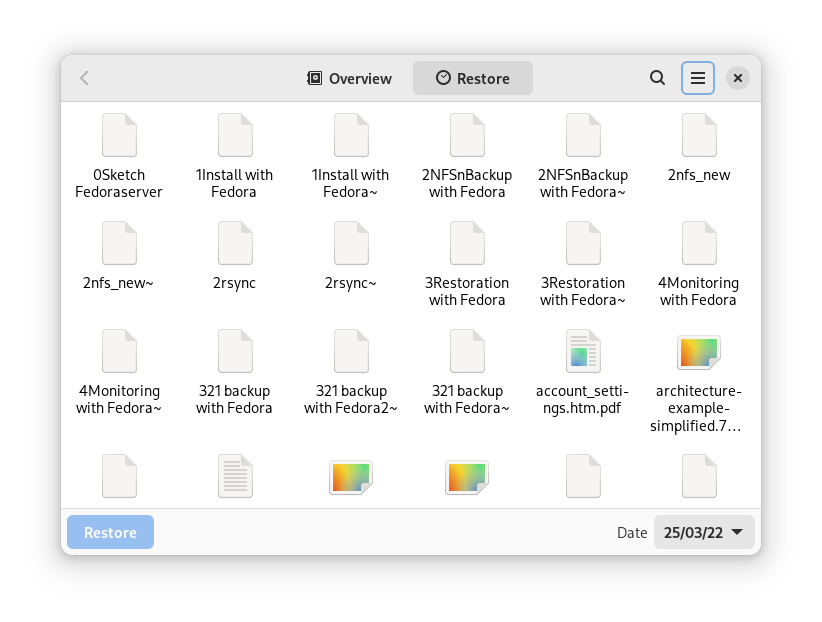This screenshot has width=822, height=622.
Task: Select the colorful image thumbnail in the bottom row
Action: coord(351,477)
